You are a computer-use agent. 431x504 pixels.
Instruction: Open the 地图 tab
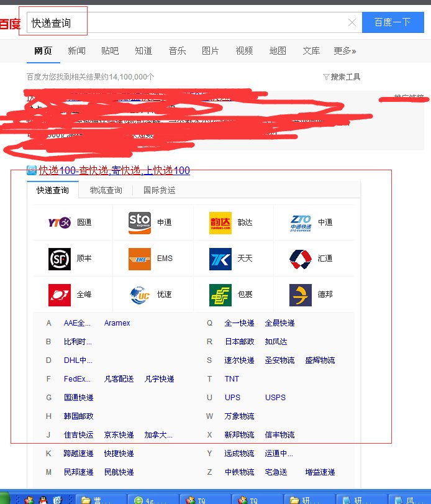(278, 51)
